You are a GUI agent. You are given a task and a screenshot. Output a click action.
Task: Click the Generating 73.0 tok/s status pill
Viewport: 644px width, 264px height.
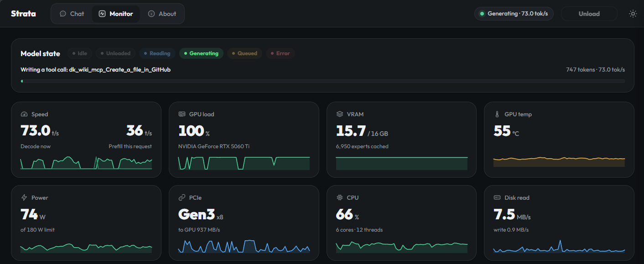point(514,14)
